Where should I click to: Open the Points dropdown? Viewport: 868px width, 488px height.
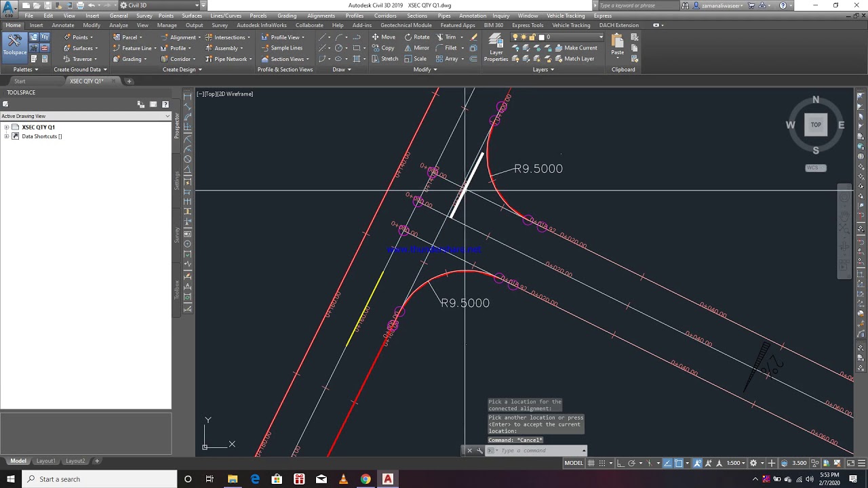[x=77, y=37]
